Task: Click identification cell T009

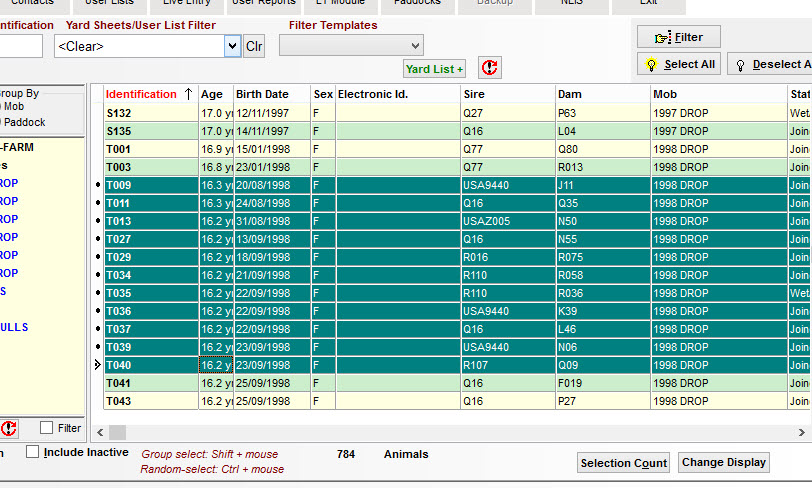Action: tap(151, 185)
